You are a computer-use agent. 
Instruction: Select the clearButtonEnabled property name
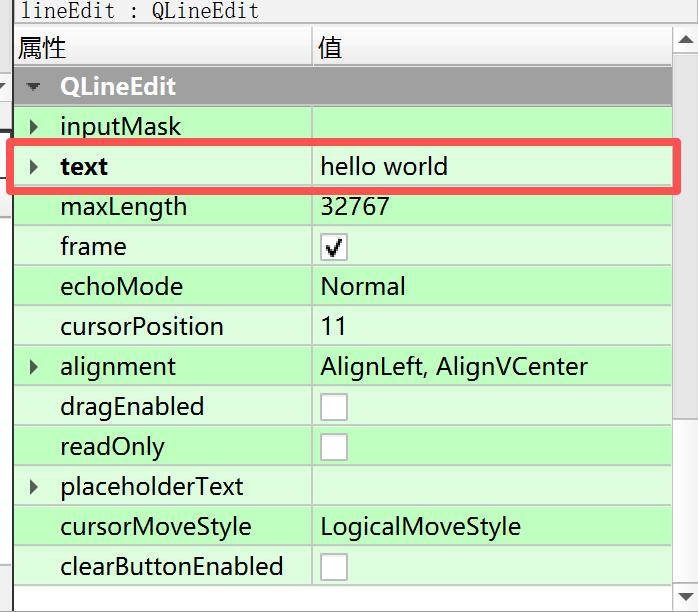pos(171,567)
